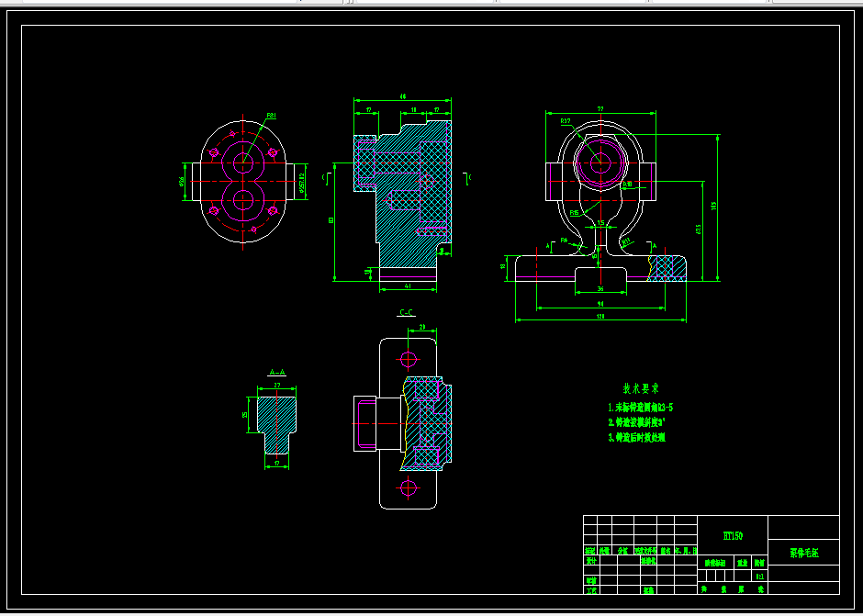Select the 36 slot width dimension
The image size is (863, 616).
coord(600,289)
